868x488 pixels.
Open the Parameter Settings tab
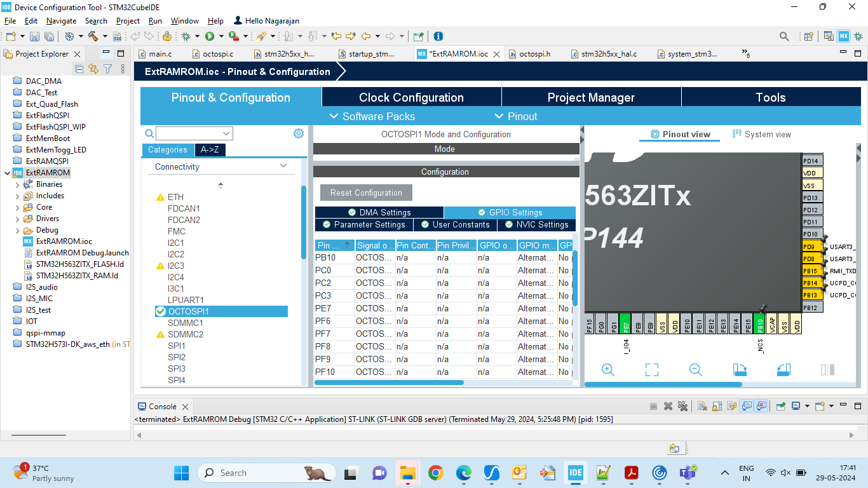pyautogui.click(x=364, y=225)
